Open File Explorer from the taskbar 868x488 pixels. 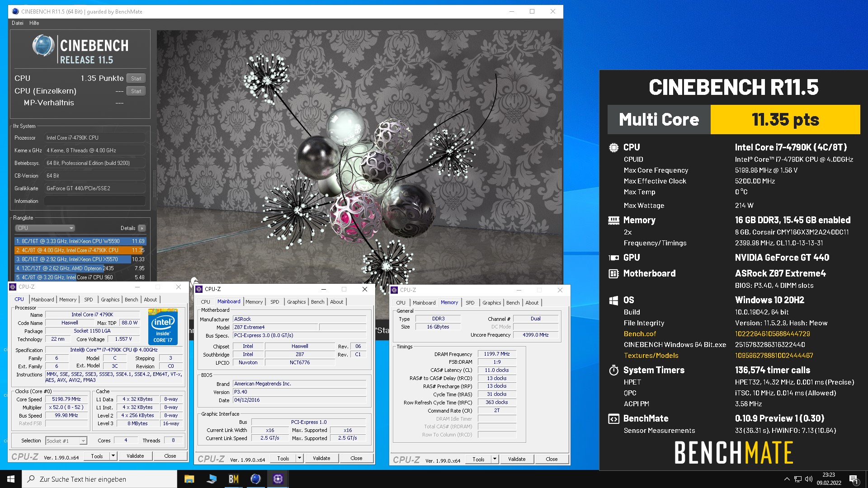point(189,479)
